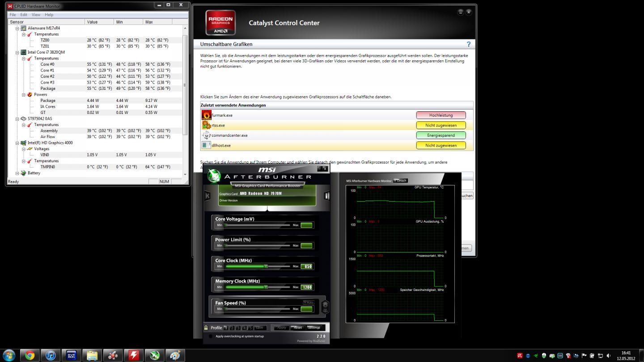
Task: Detach the Afterburner Hardware Monitor
Action: (400, 181)
